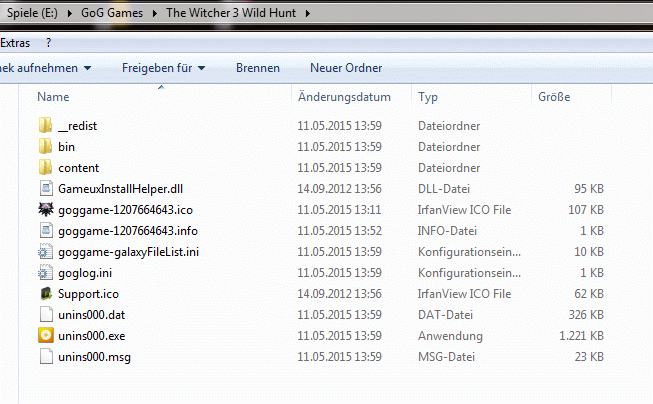This screenshot has height=404, width=653.
Task: Click the unins000.exe disc icon
Action: pos(46,335)
